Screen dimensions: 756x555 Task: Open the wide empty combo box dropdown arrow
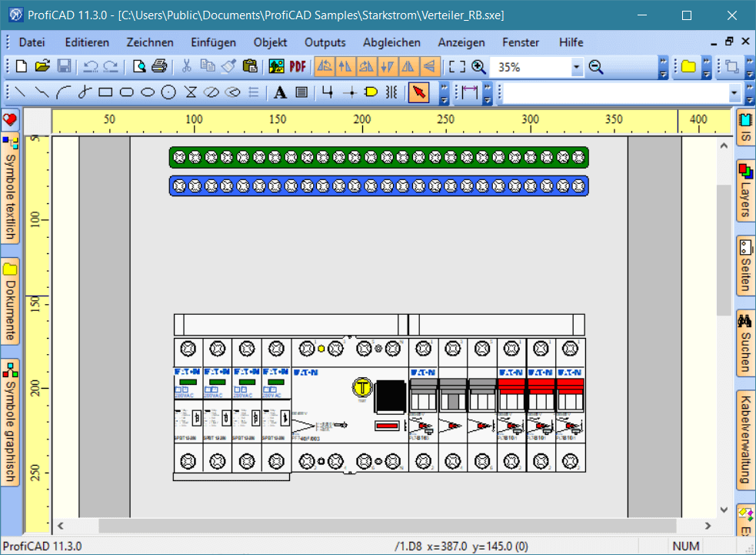pos(734,92)
